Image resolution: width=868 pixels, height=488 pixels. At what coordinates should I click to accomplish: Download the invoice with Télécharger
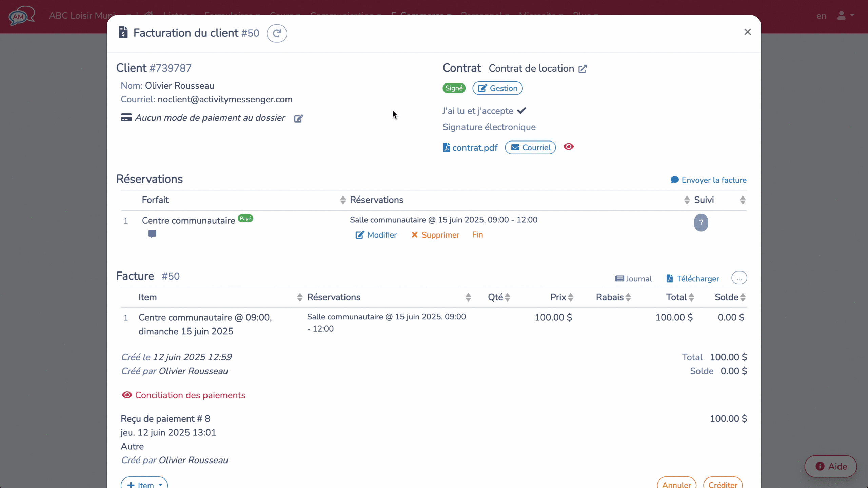pos(692,278)
